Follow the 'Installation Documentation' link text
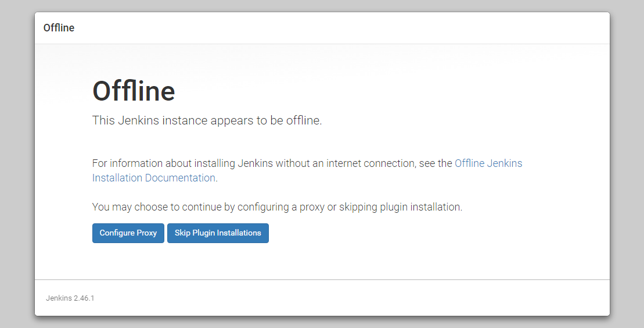The height and width of the screenshot is (328, 644). pyautogui.click(x=154, y=178)
